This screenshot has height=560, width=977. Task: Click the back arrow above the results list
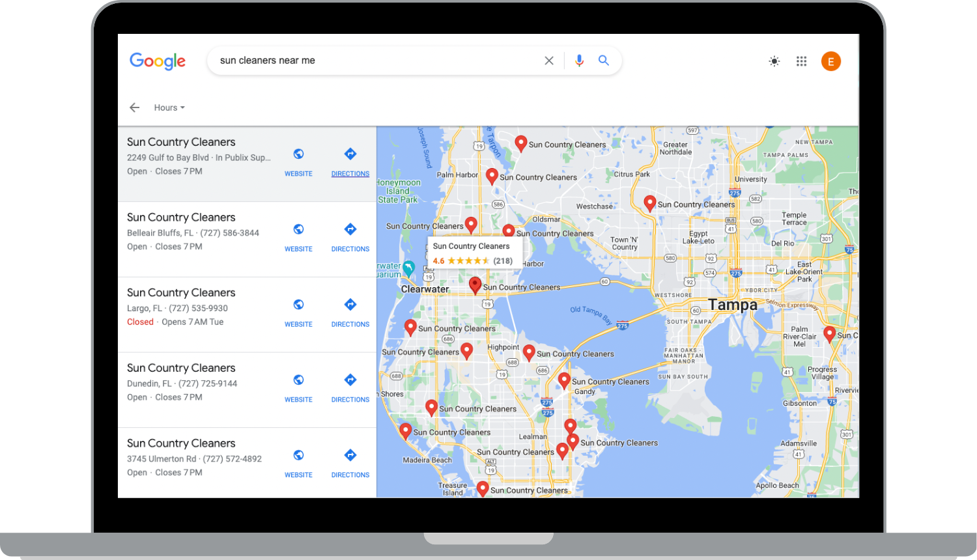134,107
